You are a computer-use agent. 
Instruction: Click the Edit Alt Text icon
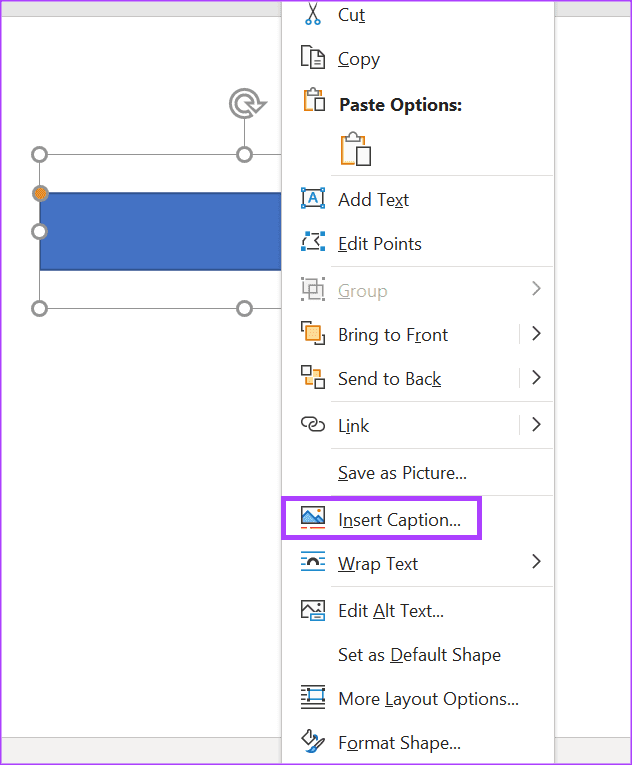(313, 610)
